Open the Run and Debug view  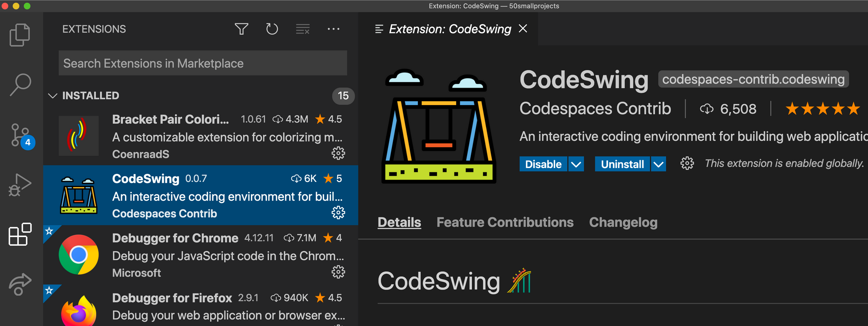tap(20, 185)
